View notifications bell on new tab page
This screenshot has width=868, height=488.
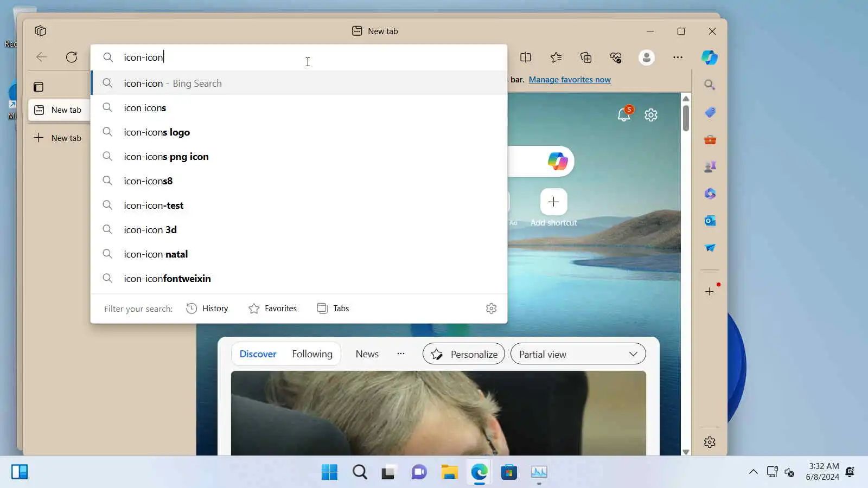coord(624,114)
